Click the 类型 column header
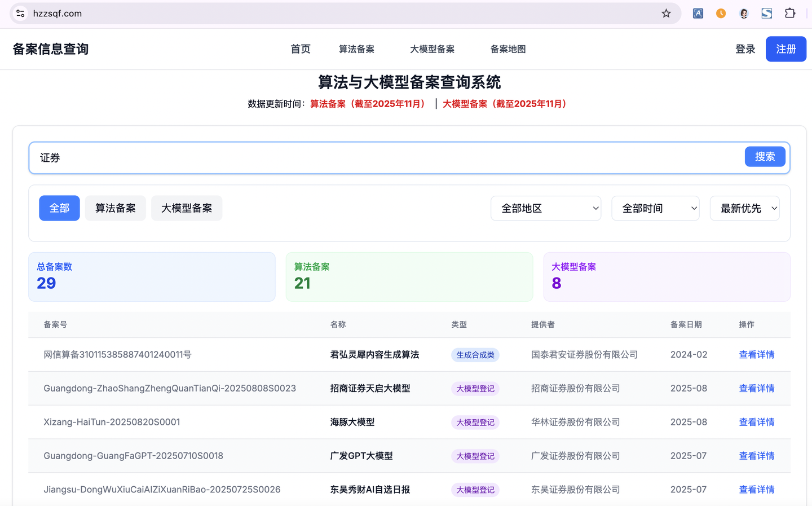The width and height of the screenshot is (812, 506). pos(459,325)
